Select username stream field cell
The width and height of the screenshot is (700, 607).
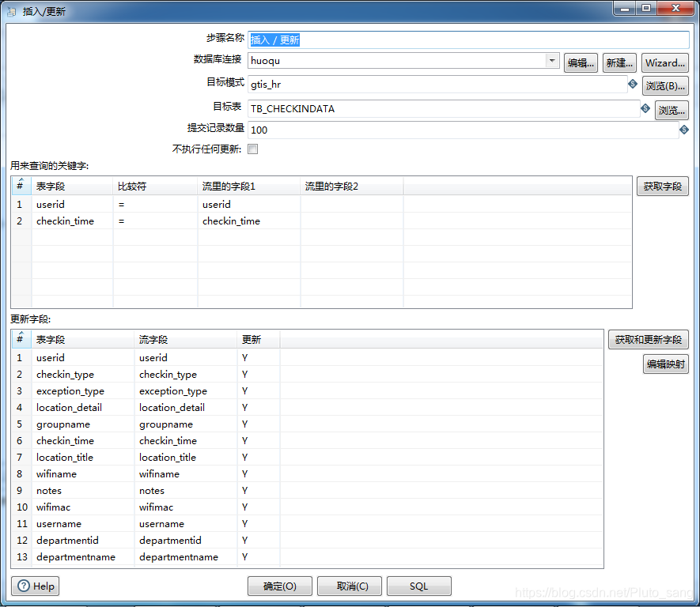click(x=185, y=523)
